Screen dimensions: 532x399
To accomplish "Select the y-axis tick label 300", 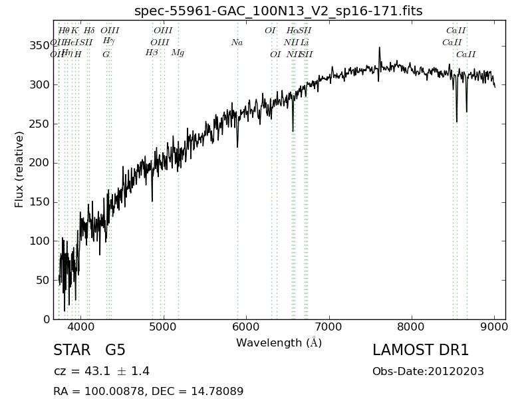I will (x=39, y=84).
